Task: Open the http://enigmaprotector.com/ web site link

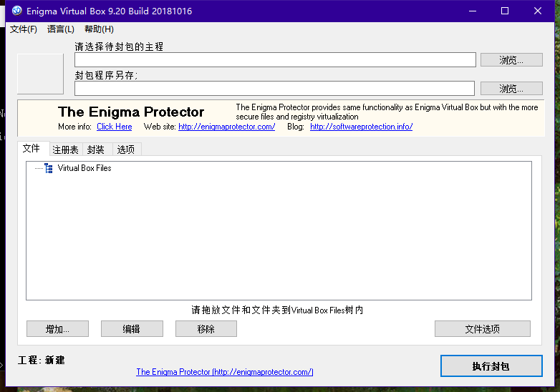Action: point(227,127)
